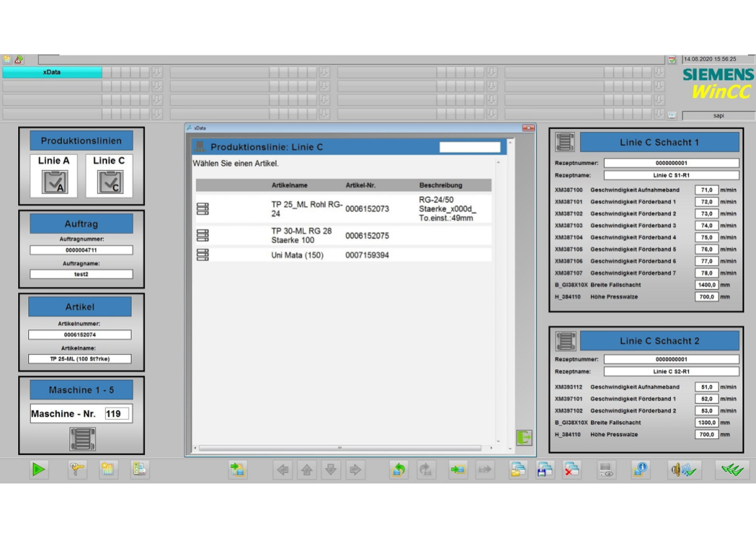
Task: Click the double green checkmark acknowledge icon
Action: click(732, 470)
